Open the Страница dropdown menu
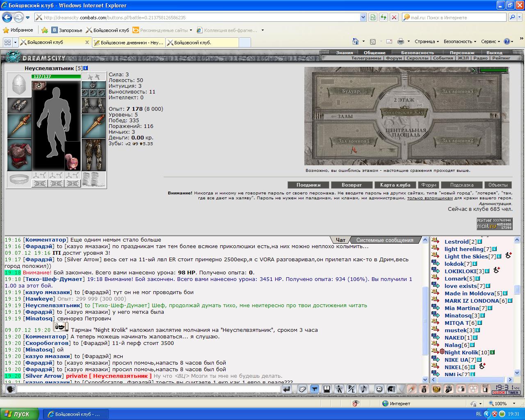 point(427,41)
